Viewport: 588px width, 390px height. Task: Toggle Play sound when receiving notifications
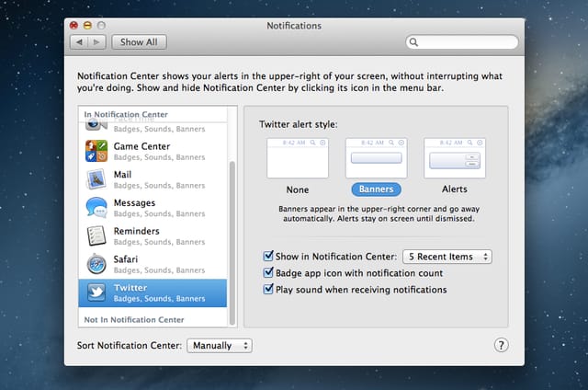pyautogui.click(x=268, y=289)
